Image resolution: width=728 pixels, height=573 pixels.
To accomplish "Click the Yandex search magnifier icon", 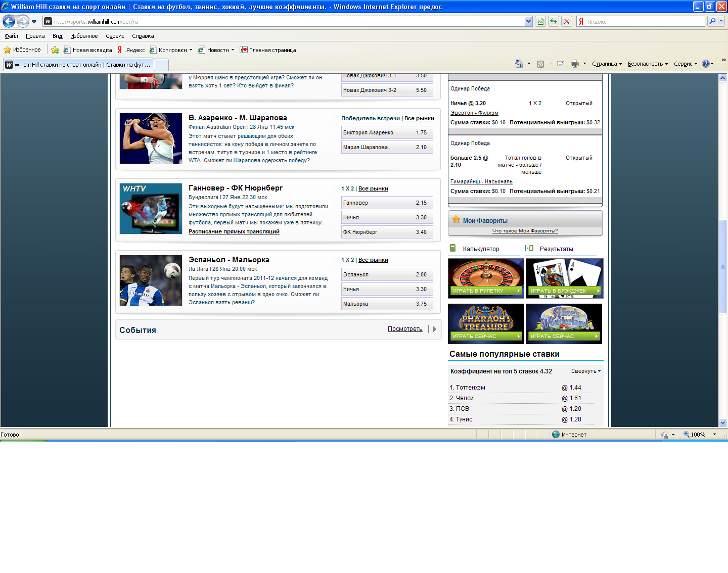I will 712,21.
